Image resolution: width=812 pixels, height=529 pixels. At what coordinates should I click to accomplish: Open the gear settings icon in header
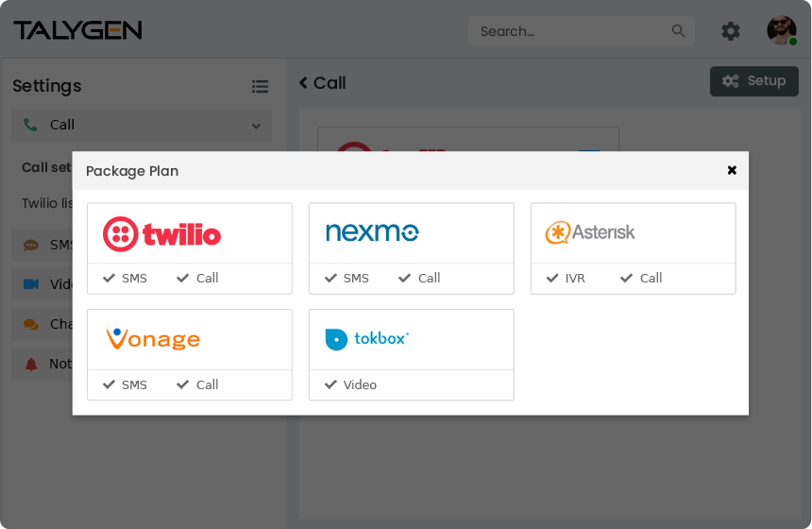tap(731, 31)
